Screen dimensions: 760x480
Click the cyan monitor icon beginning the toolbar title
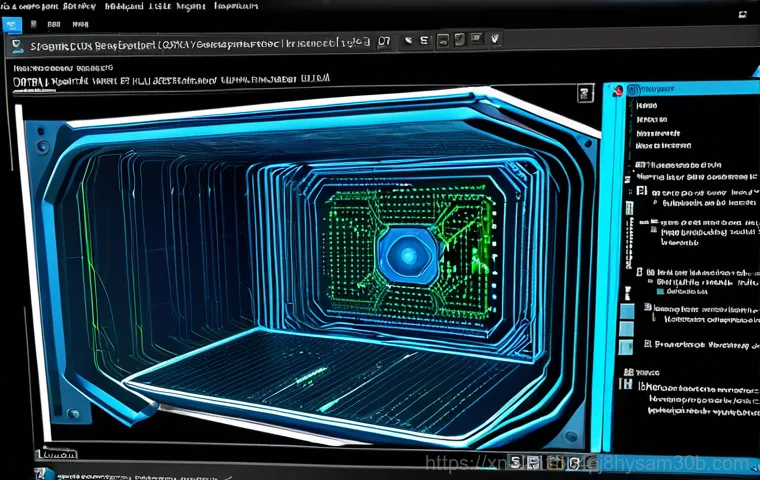click(17, 46)
